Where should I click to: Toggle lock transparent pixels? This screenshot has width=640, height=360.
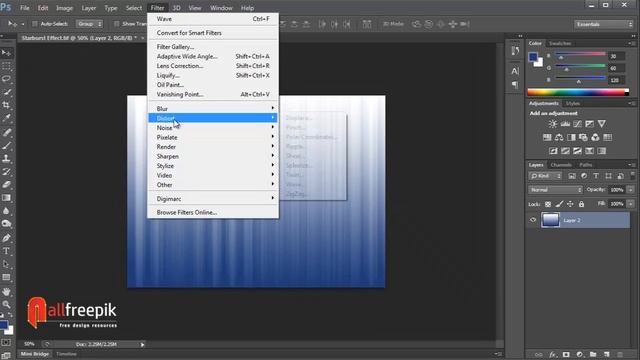548,204
